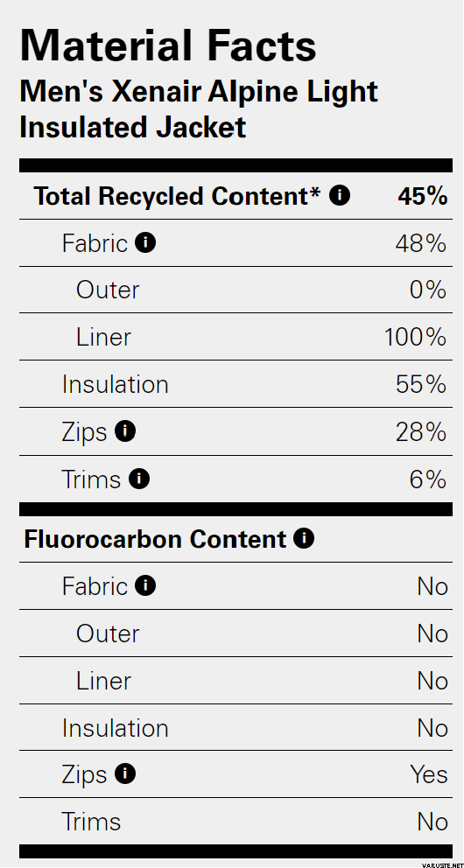Click info icon beside recycled Zips row

point(125,431)
